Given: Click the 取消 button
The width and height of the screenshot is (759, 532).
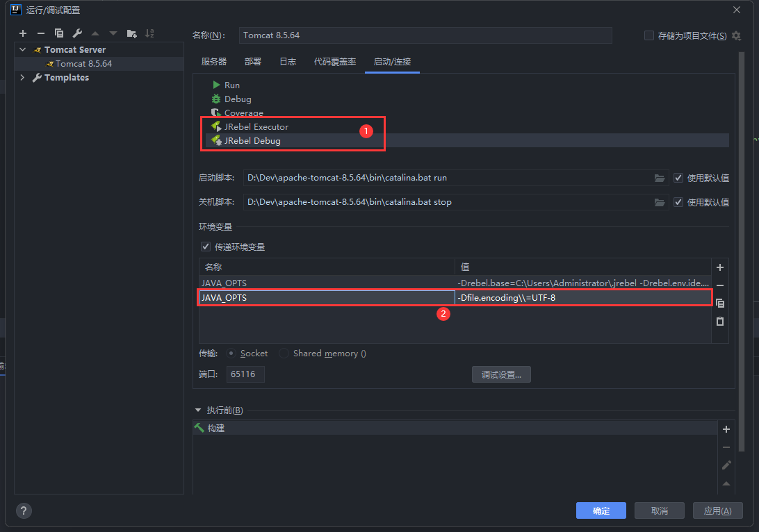Looking at the screenshot, I should click(x=660, y=510).
